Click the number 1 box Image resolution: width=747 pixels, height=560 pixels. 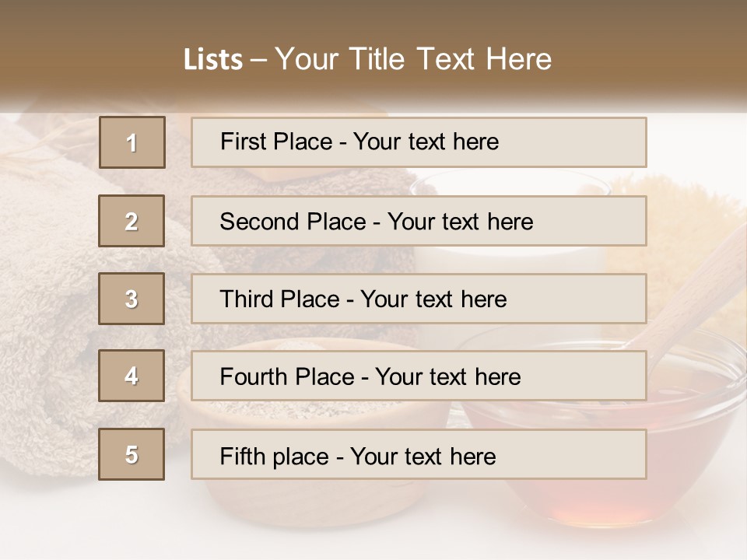pyautogui.click(x=132, y=142)
